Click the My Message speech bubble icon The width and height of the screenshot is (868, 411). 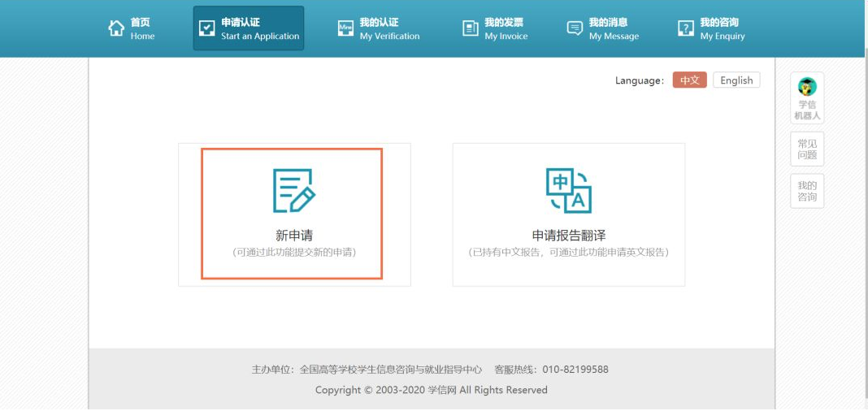(575, 28)
